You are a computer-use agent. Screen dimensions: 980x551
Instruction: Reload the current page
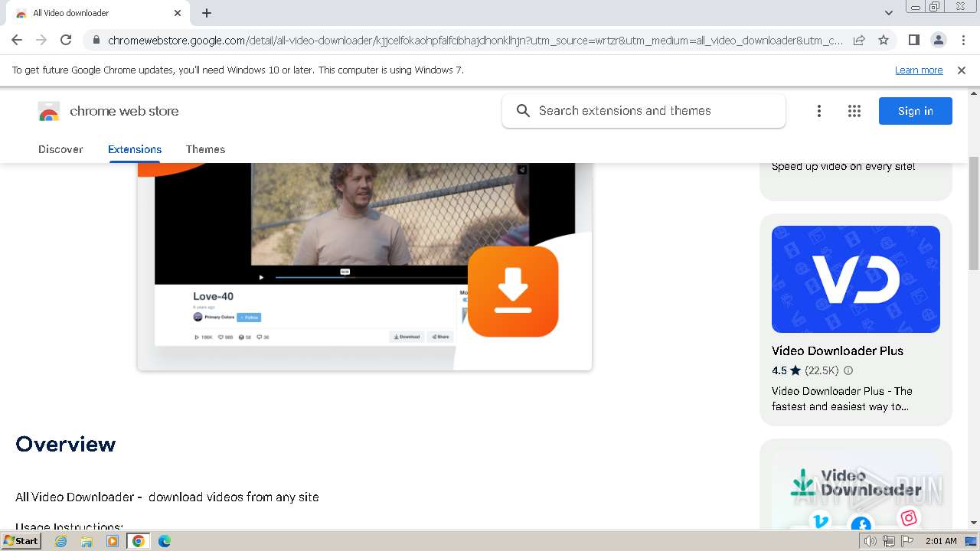point(66,40)
